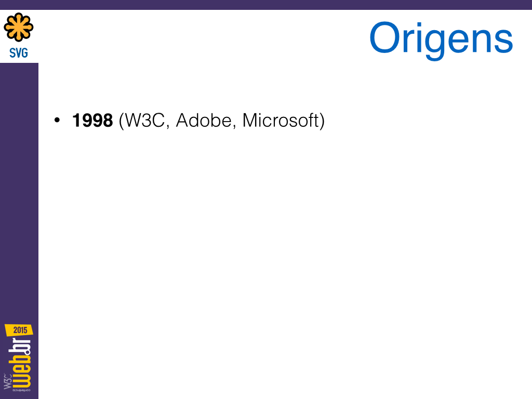
Task: Click the opening parenthesis before W3C
Action: pyautogui.click(x=122, y=121)
